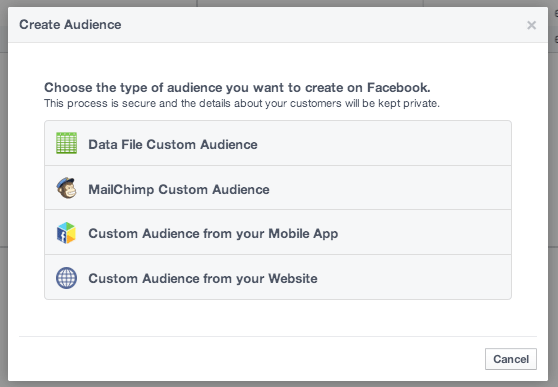Click the colorful Facebook cube Mobile App icon
The image size is (558, 387).
click(x=67, y=233)
